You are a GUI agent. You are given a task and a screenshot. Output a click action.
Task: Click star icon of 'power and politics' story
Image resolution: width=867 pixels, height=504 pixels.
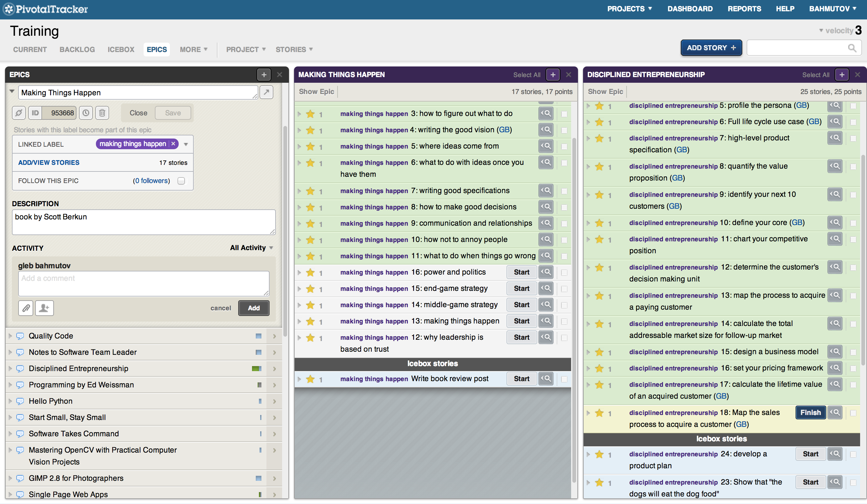coord(310,272)
